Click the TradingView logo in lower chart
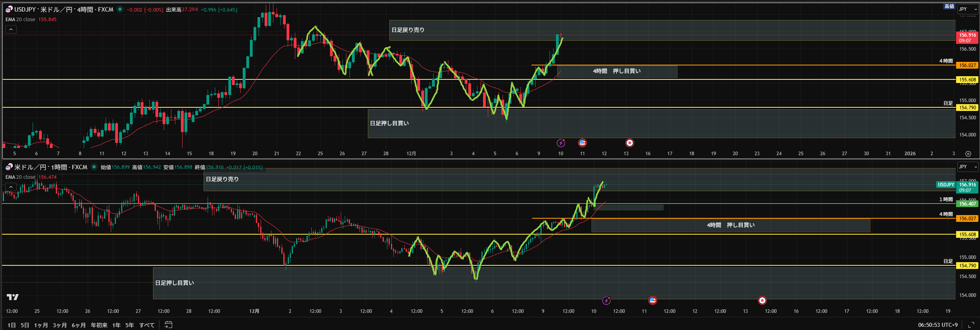 point(13,297)
